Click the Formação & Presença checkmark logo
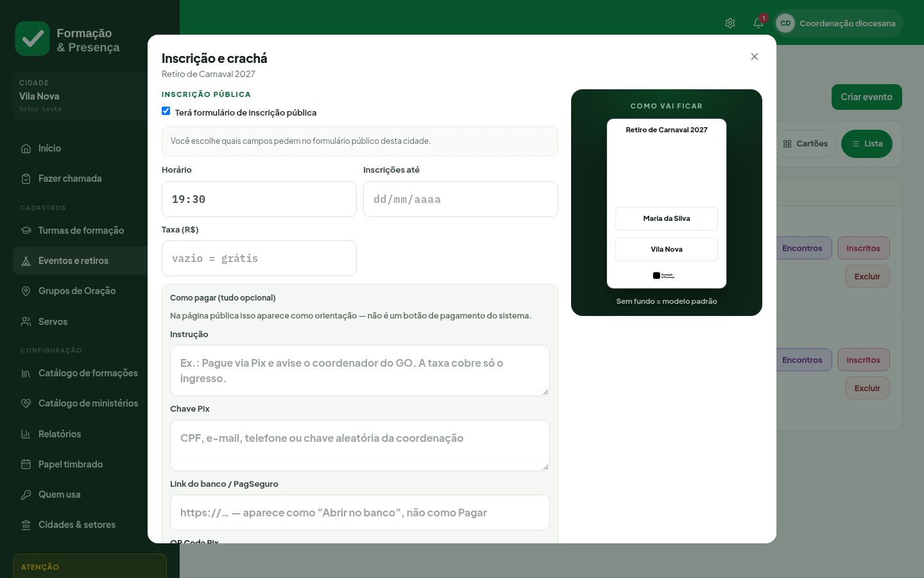This screenshot has width=924, height=578. coord(32,39)
